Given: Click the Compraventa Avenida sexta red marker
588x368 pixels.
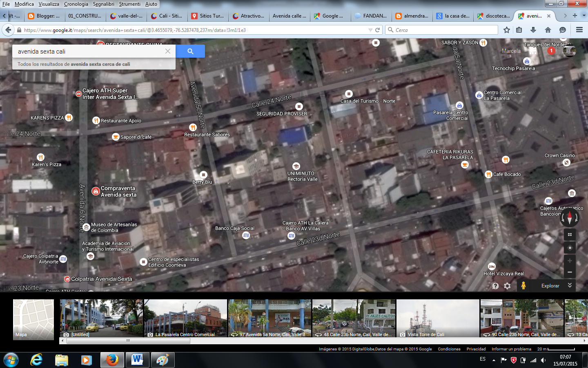Looking at the screenshot, I should coord(96,191).
